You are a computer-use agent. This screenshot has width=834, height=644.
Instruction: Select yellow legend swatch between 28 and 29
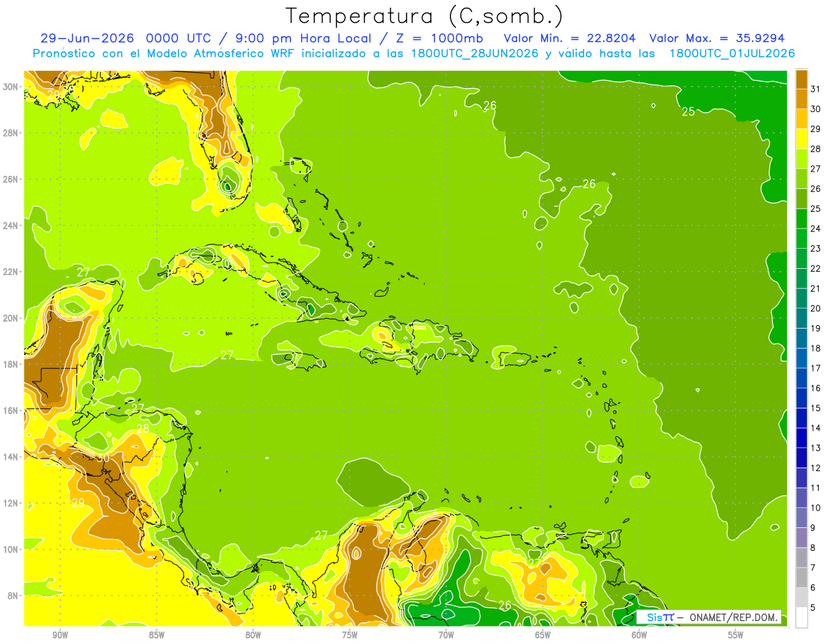click(801, 139)
